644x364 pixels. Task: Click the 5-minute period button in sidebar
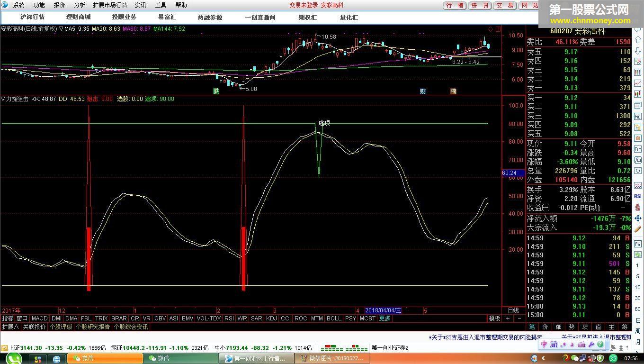click(x=637, y=276)
